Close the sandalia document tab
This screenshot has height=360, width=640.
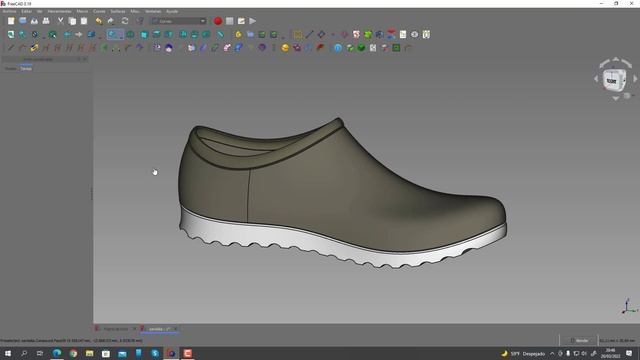pyautogui.click(x=176, y=329)
